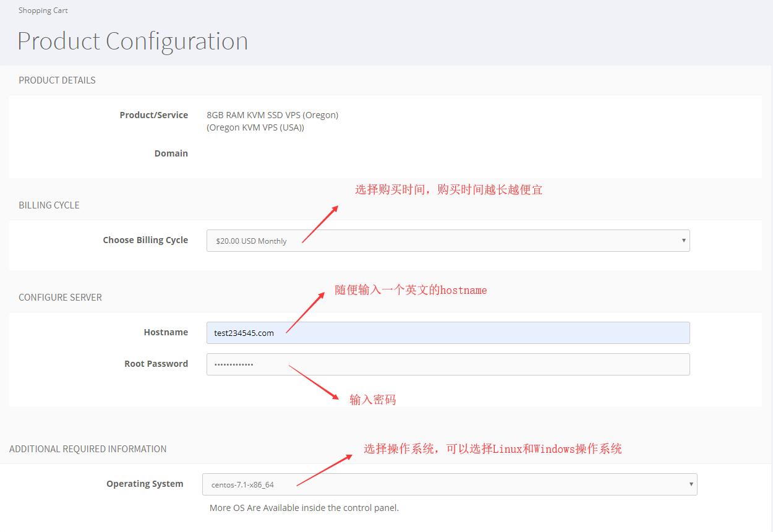Click the red annotation text about Linux和Windows
Image resolution: width=773 pixels, height=532 pixels.
492,449
